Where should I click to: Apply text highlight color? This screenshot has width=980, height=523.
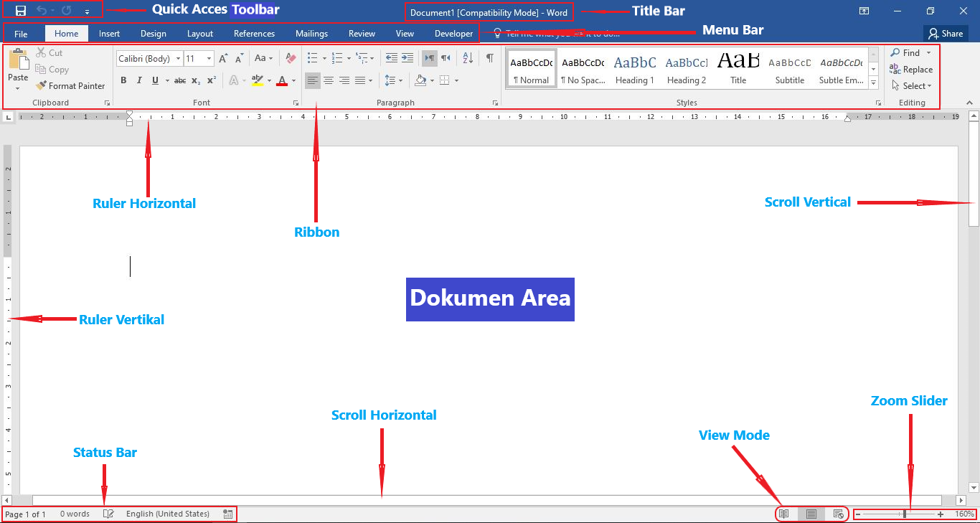258,80
